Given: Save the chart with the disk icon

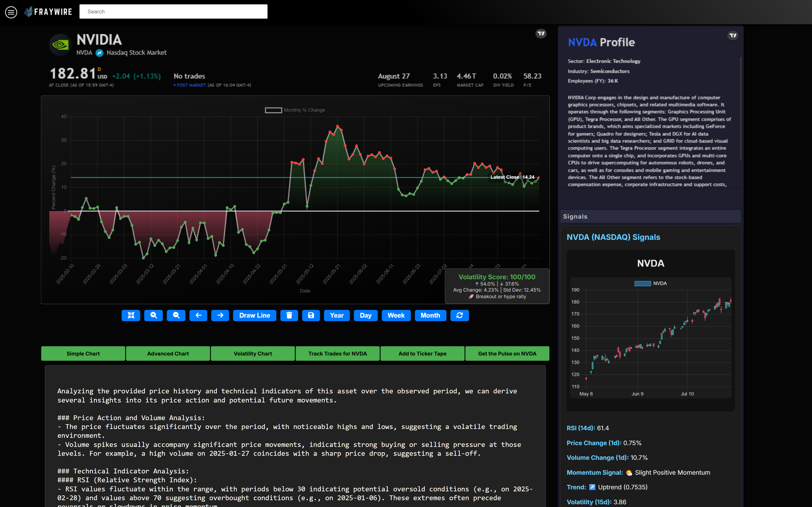Looking at the screenshot, I should tap(311, 315).
